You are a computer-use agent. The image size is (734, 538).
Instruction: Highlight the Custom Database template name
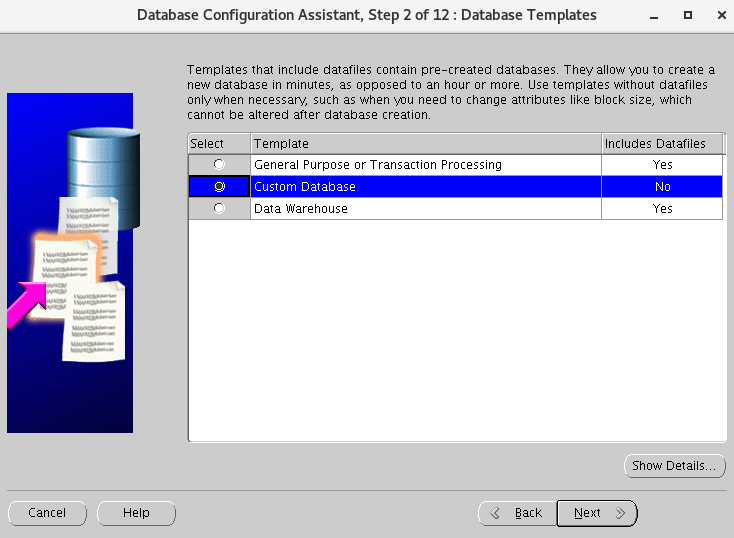305,187
